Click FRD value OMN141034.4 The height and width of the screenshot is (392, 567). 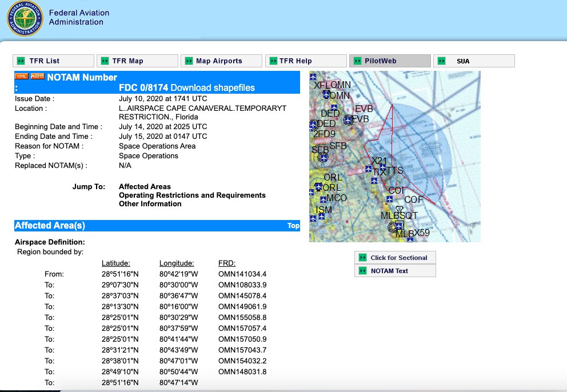(x=242, y=274)
